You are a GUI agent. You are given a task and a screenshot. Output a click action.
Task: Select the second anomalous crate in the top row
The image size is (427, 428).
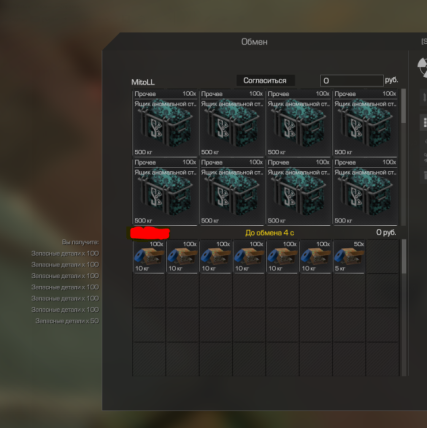232,123
